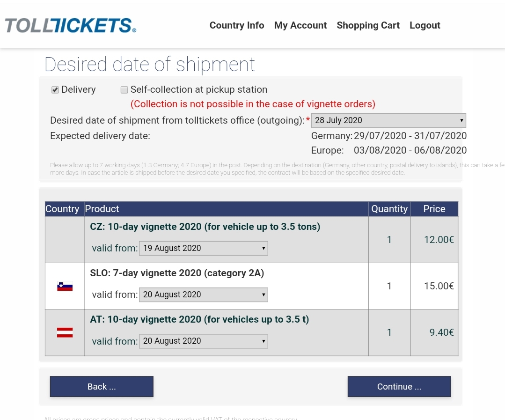The width and height of the screenshot is (505, 420).
Task: Open the Country Info menu
Action: point(237,25)
